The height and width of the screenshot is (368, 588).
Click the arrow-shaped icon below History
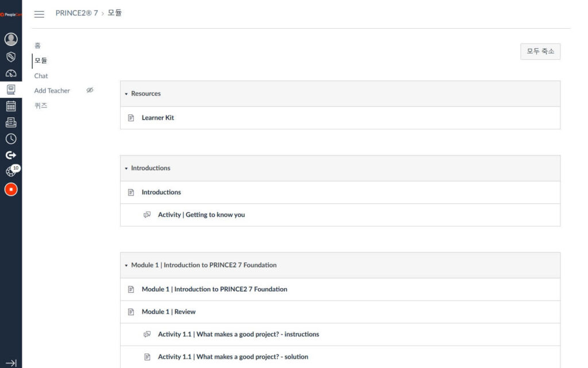11,155
